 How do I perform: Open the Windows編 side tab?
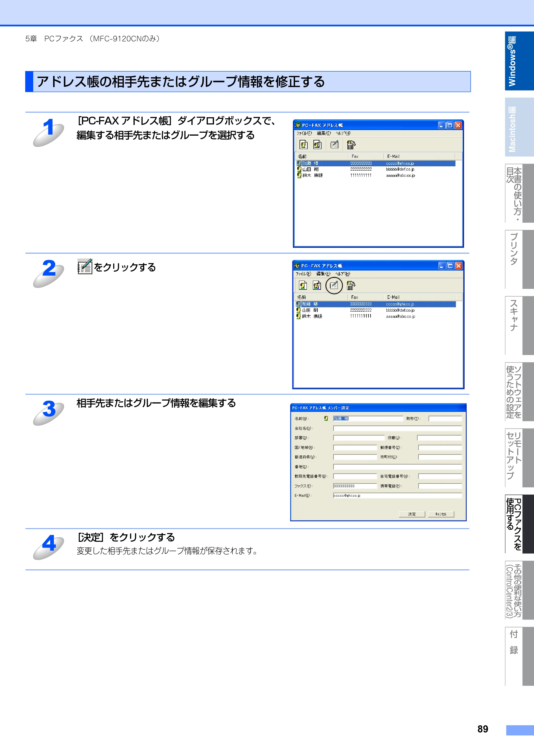click(x=519, y=61)
